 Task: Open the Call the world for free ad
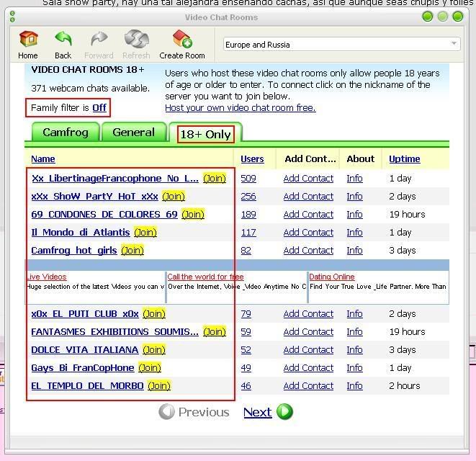pos(205,277)
